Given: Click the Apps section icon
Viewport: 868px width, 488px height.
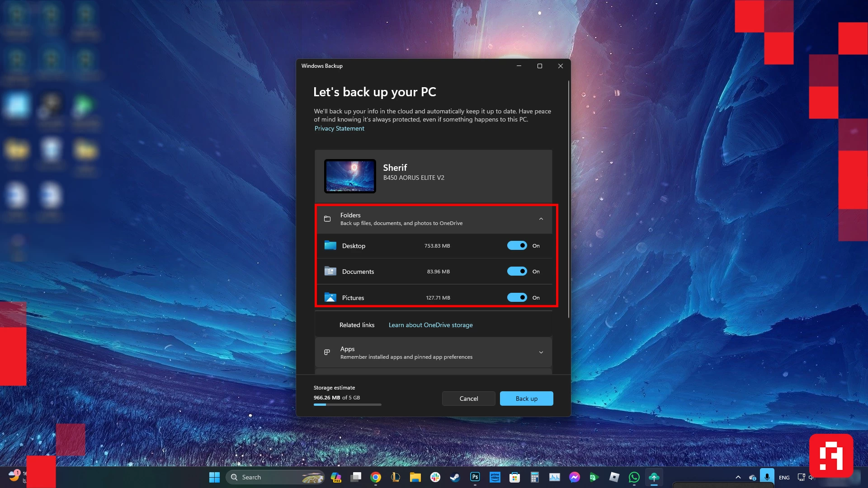Looking at the screenshot, I should [327, 352].
